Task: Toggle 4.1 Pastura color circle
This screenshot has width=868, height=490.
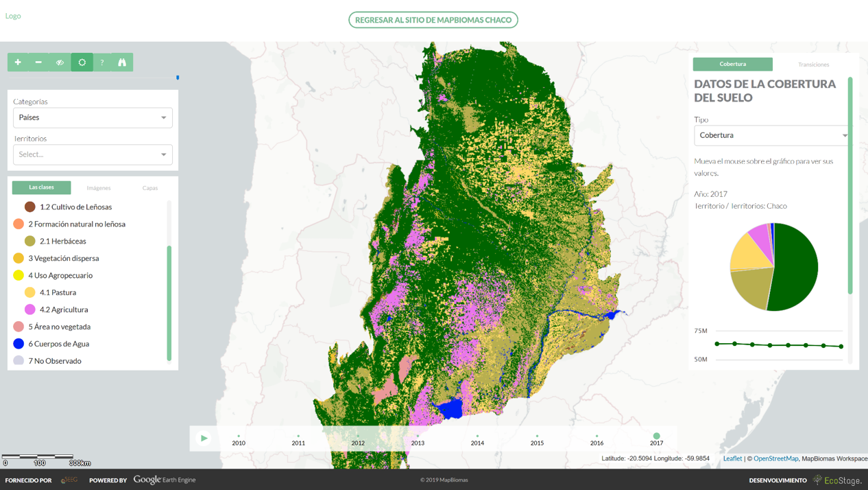Action: (29, 292)
